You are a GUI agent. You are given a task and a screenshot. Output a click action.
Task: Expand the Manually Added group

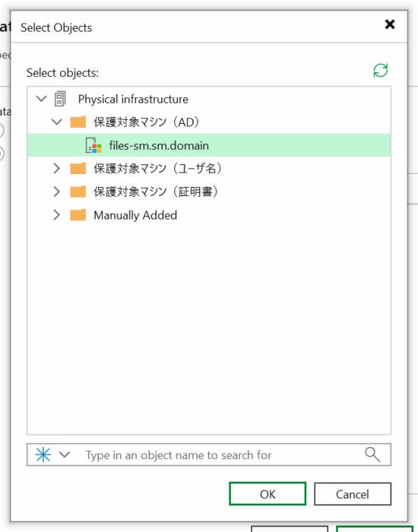[x=57, y=215]
